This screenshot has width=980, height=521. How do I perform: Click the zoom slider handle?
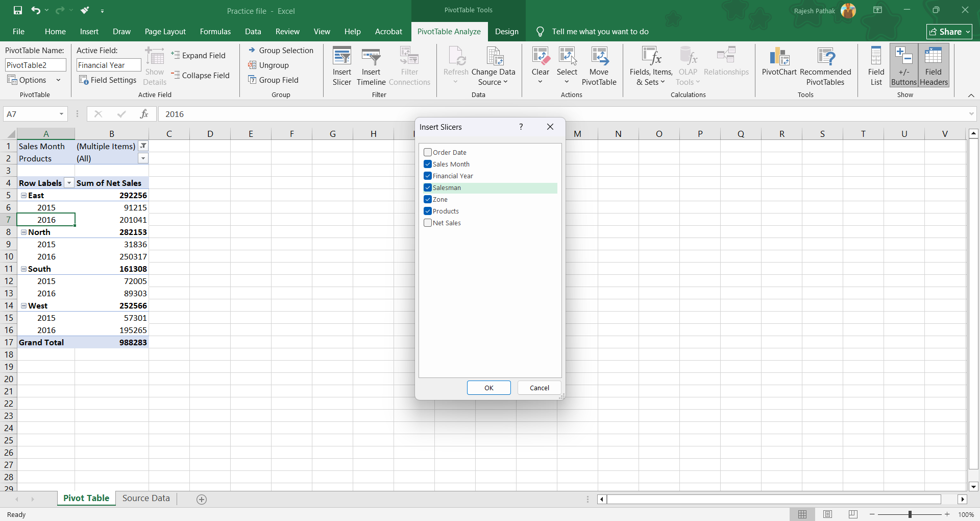point(910,514)
